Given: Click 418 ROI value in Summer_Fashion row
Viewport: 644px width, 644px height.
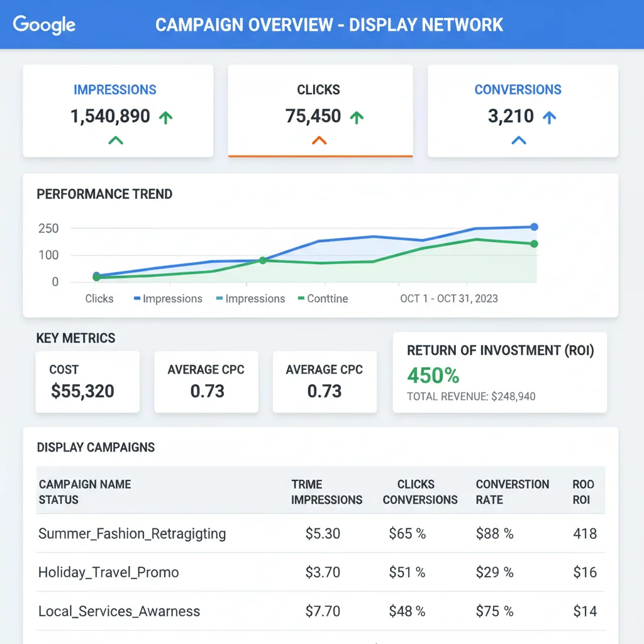Looking at the screenshot, I should click(585, 533).
